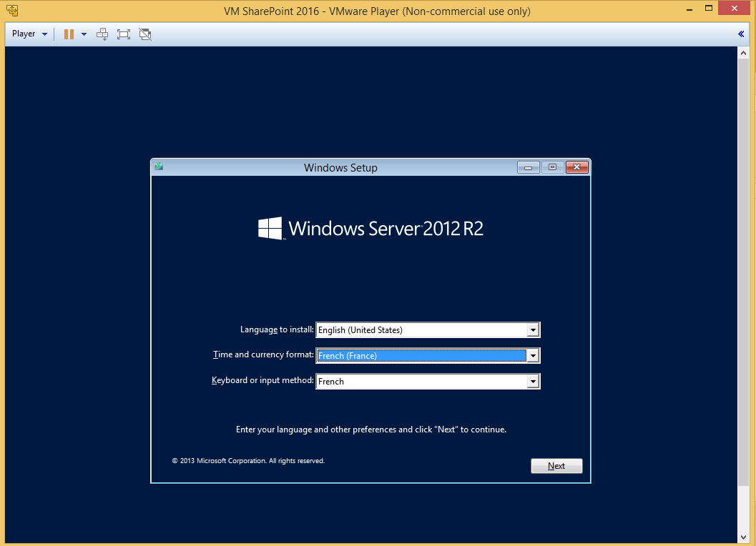Image resolution: width=756 pixels, height=546 pixels.
Task: Open Keyboard or input method dropdown arrow
Action: coord(533,382)
